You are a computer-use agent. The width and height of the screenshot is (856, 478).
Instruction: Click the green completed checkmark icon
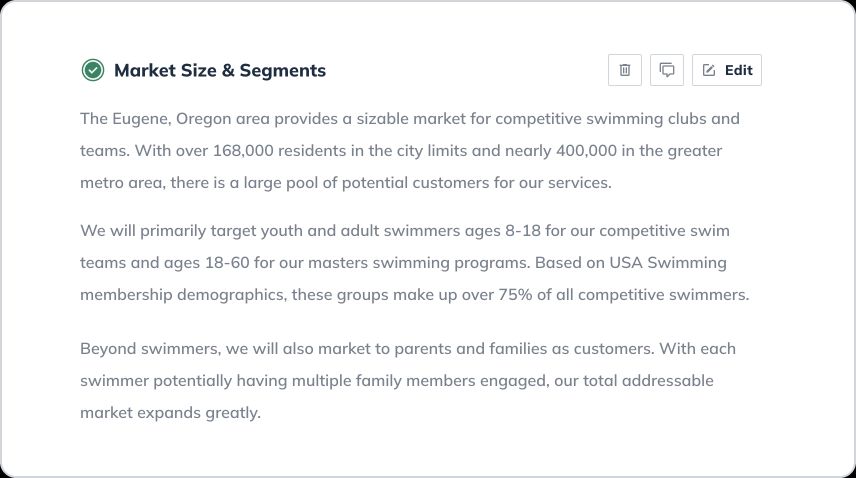click(x=92, y=70)
